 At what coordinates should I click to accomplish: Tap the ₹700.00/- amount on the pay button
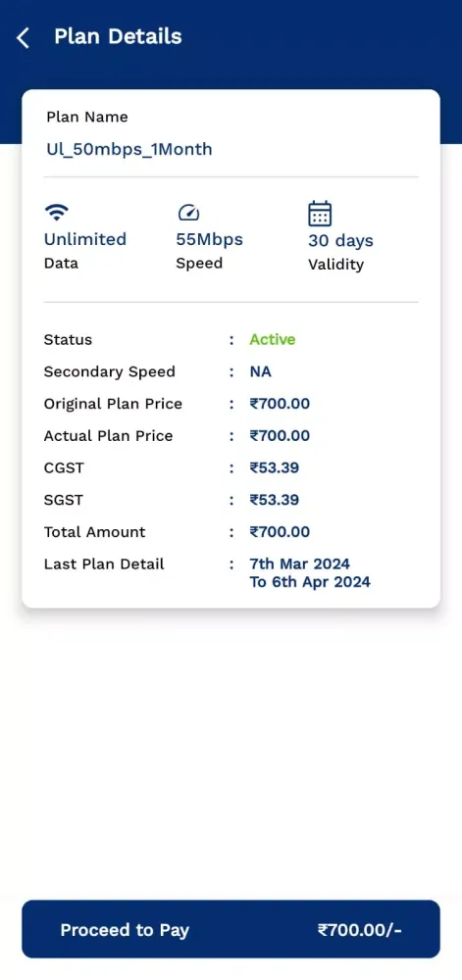[x=359, y=930]
